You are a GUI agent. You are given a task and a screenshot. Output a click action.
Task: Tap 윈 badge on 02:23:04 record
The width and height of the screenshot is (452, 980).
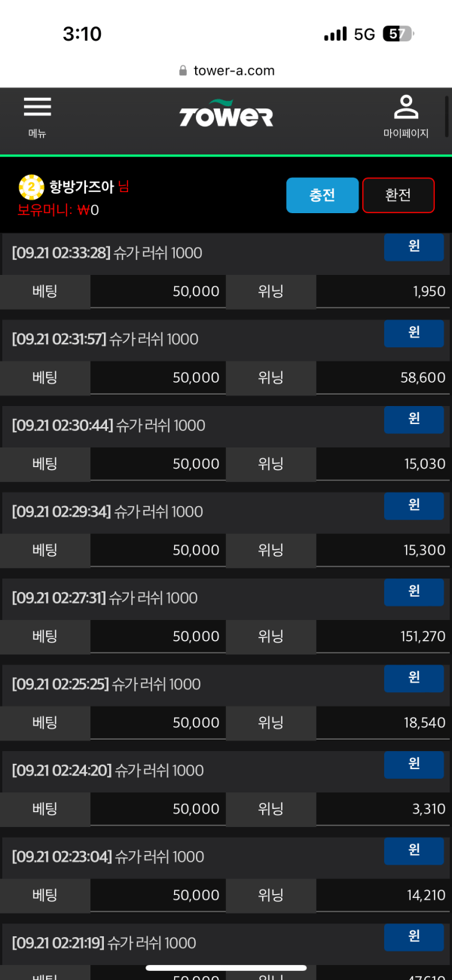click(414, 851)
